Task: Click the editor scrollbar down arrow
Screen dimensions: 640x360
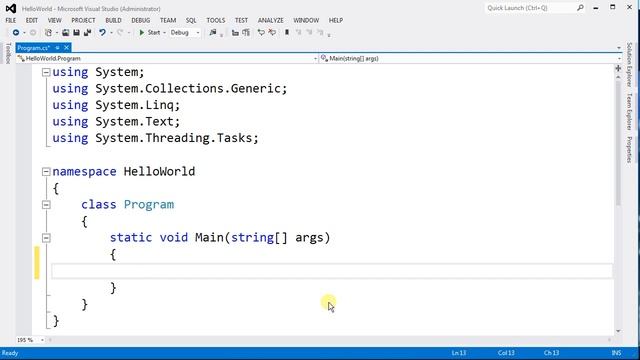Action: [618, 331]
